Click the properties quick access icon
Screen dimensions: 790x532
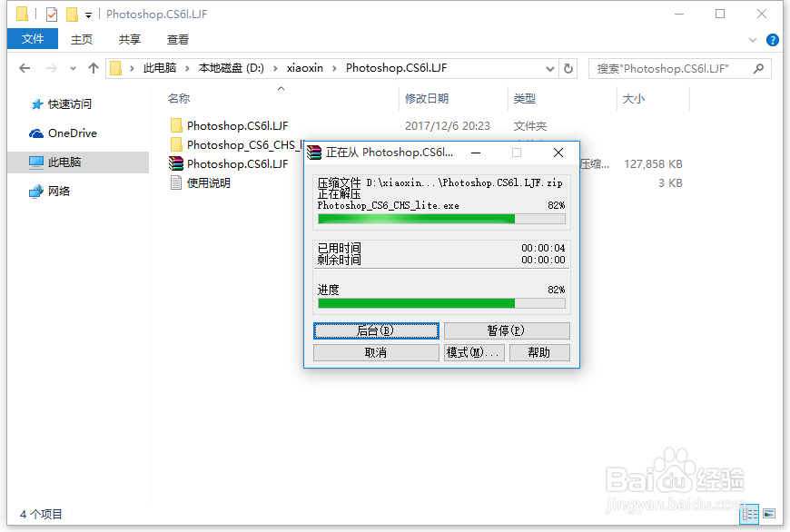[52, 15]
